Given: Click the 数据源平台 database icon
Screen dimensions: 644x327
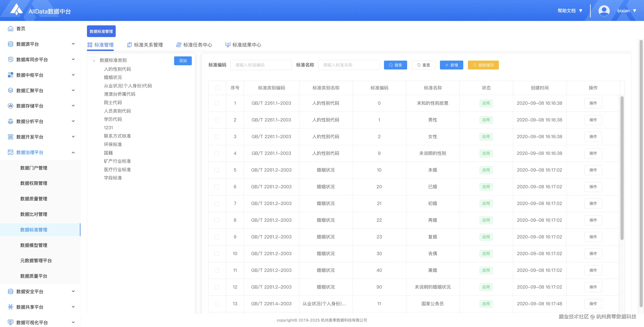Looking at the screenshot, I should pos(10,44).
